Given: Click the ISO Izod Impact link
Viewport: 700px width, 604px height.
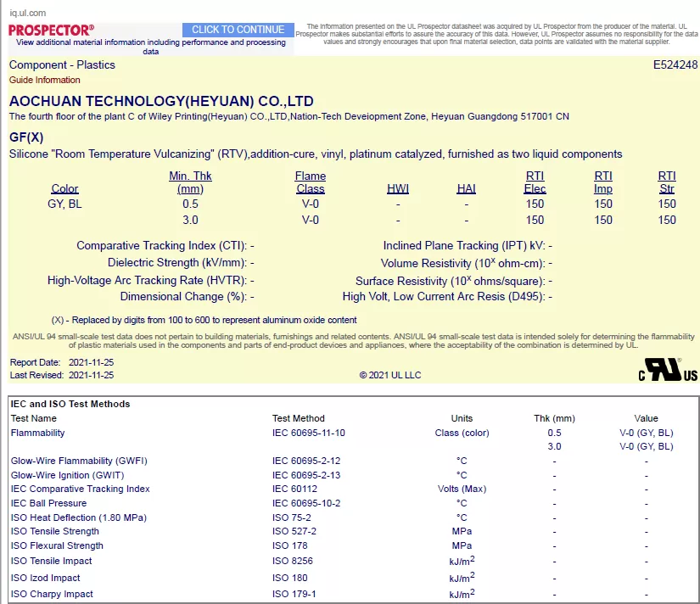Looking at the screenshot, I should pos(48,578).
